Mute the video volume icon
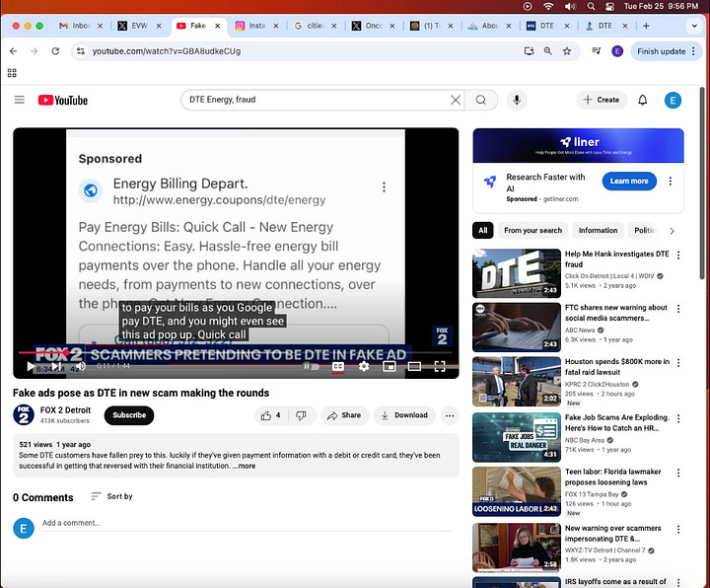Screen dimensions: 710x588 [81, 366]
